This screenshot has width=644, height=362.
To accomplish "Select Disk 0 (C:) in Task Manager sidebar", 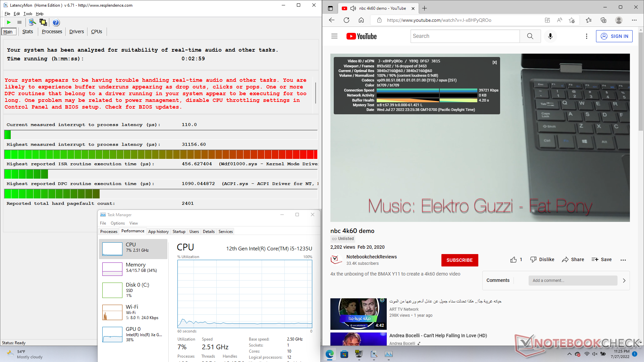I will [x=133, y=290].
